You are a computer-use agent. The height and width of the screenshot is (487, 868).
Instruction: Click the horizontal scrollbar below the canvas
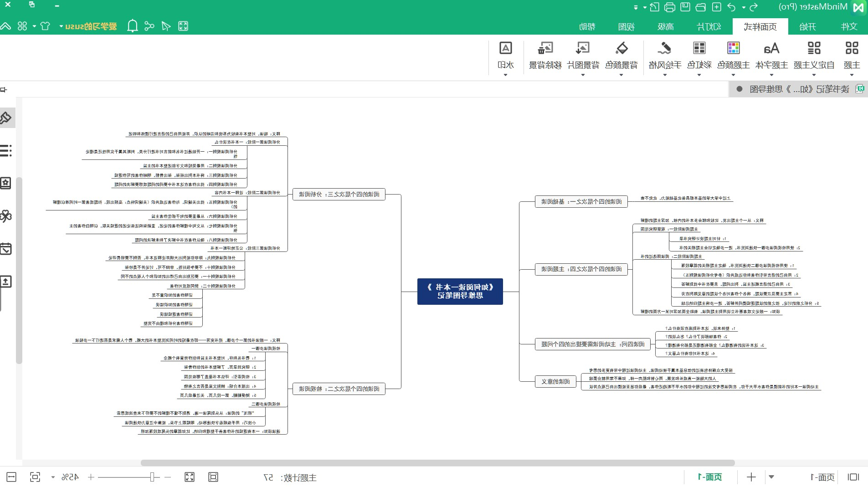[437, 463]
